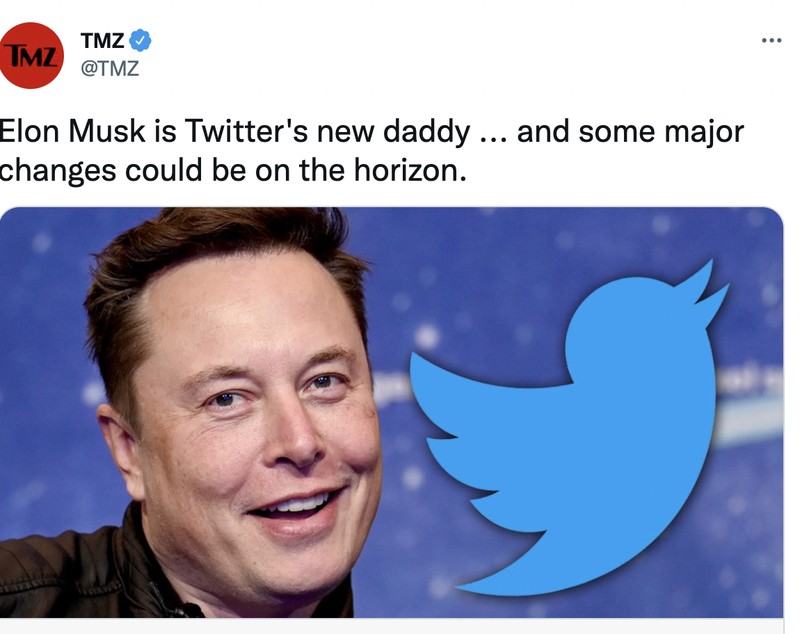Click the leftmost dot of the options menu

tap(764, 38)
